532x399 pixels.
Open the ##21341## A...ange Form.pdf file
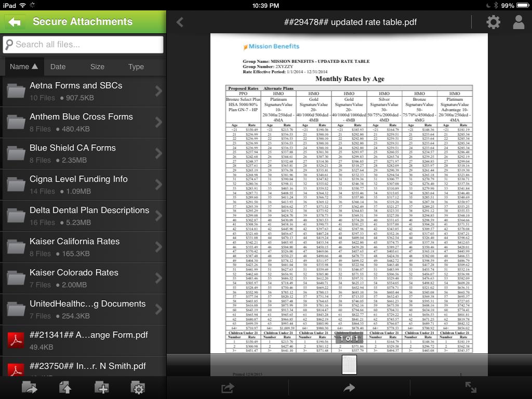[83, 340]
